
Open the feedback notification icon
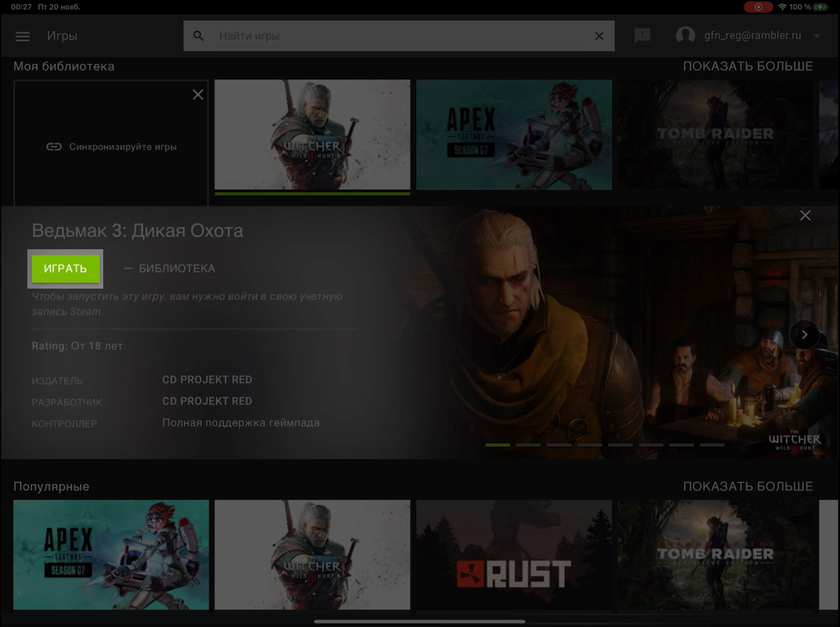[642, 35]
